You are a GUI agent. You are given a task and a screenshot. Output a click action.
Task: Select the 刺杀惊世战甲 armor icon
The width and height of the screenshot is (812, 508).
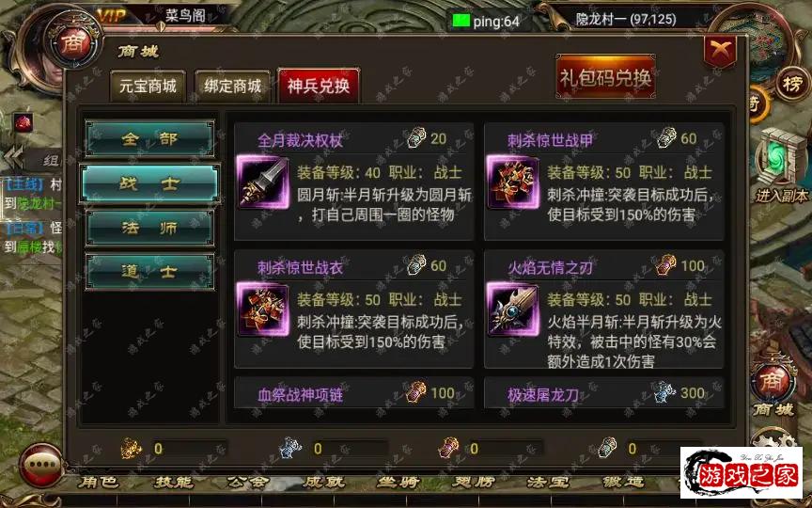(x=513, y=183)
